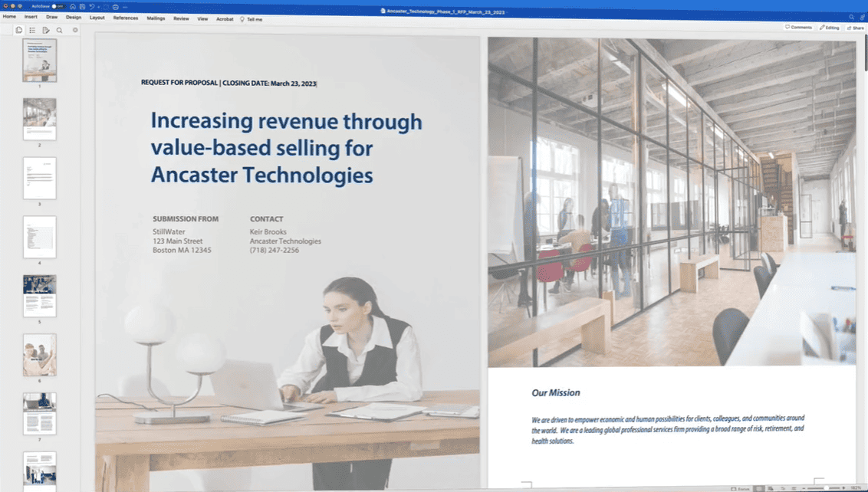Click the office photo on page two

pos(672,202)
